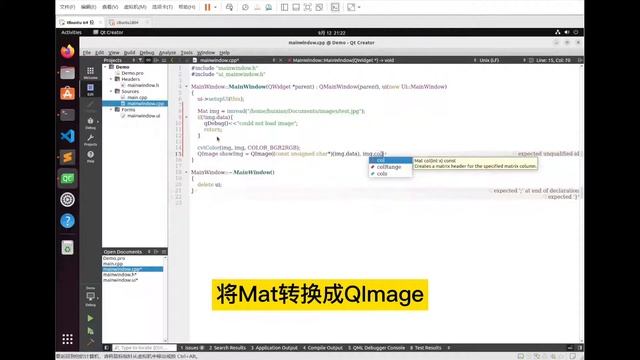The height and width of the screenshot is (360, 640).
Task: Enter VMware full screen mode icon
Action: 308,7
